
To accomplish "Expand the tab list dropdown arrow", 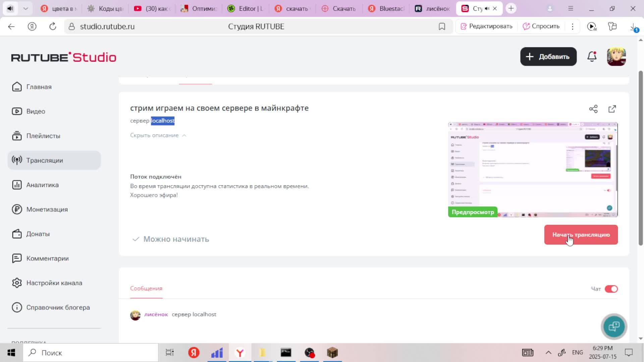I will tap(25, 8).
